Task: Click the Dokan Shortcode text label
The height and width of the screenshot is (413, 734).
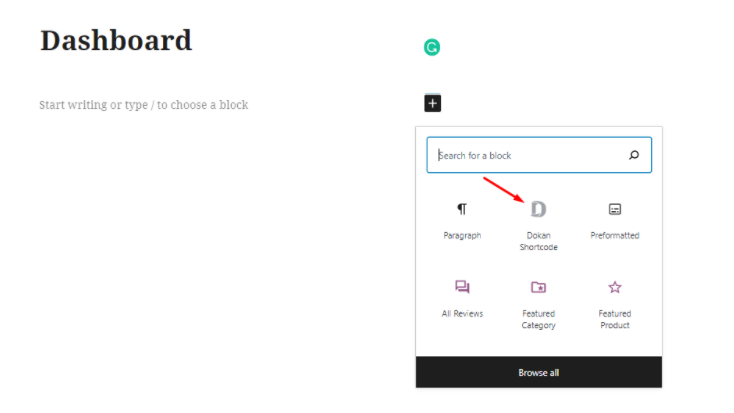Action: [538, 241]
